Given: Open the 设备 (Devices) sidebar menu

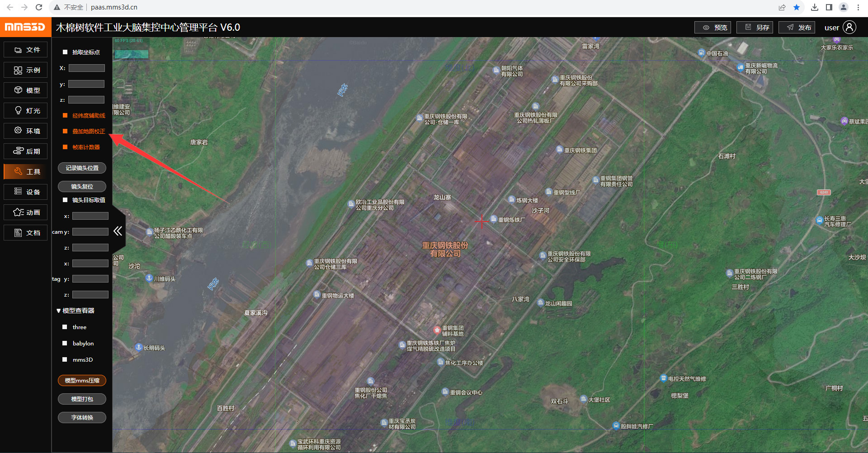Looking at the screenshot, I should pos(25,192).
